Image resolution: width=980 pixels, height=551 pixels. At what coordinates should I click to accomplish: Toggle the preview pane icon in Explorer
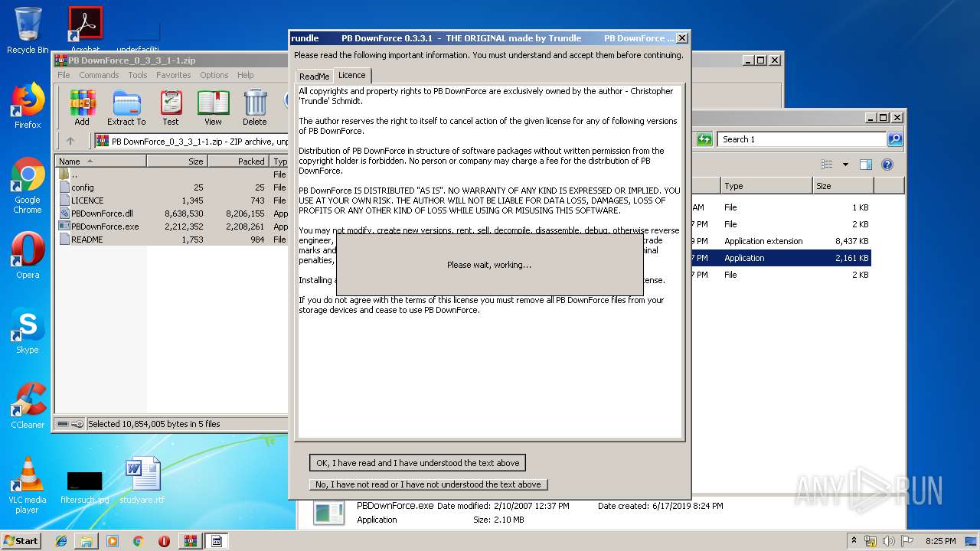pyautogui.click(x=866, y=165)
